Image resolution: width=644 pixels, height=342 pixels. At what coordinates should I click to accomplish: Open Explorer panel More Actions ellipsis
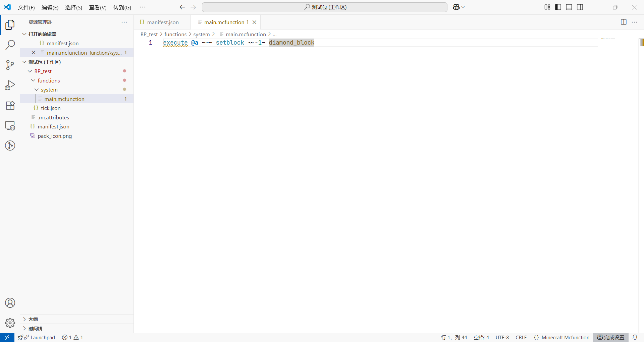[x=124, y=22]
